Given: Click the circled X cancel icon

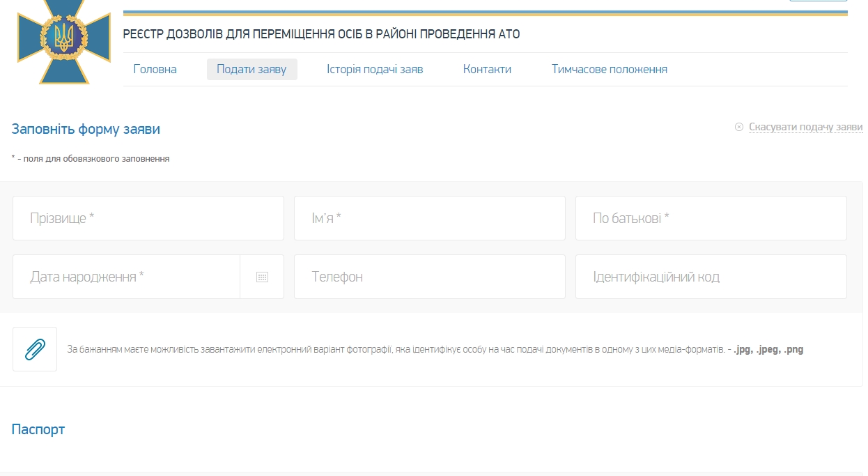Looking at the screenshot, I should coord(739,127).
